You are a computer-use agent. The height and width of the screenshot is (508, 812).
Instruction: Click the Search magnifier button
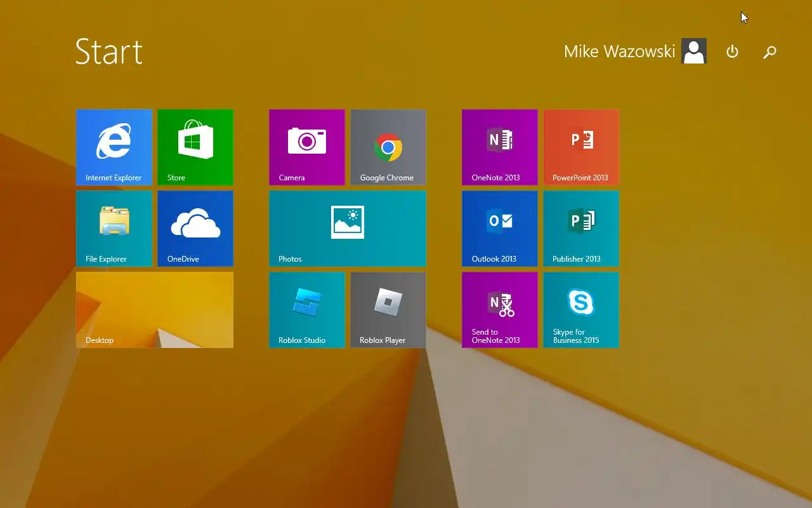[769, 52]
